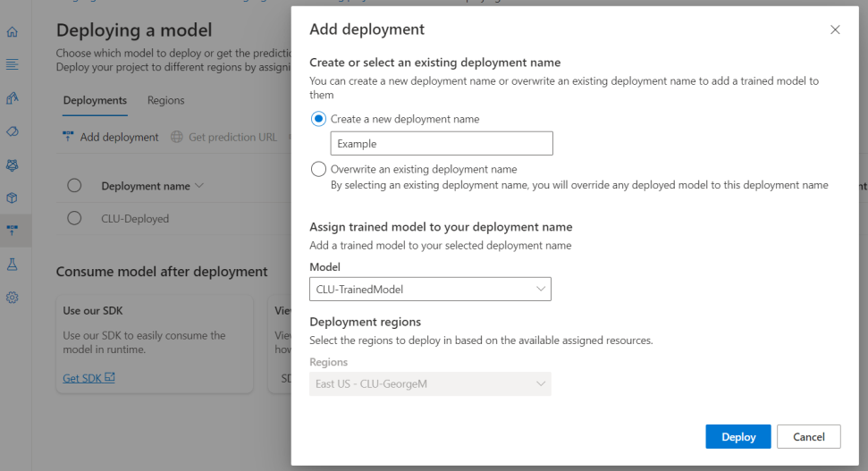Open the Regions dropdown East US - CLU-GeorgeM
This screenshot has width=868, height=471.
pos(430,383)
